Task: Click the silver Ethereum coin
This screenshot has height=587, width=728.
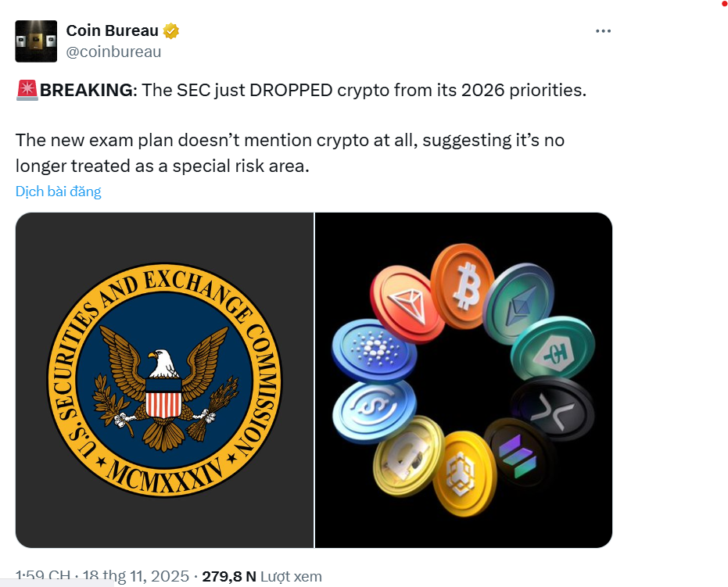Action: coord(518,302)
